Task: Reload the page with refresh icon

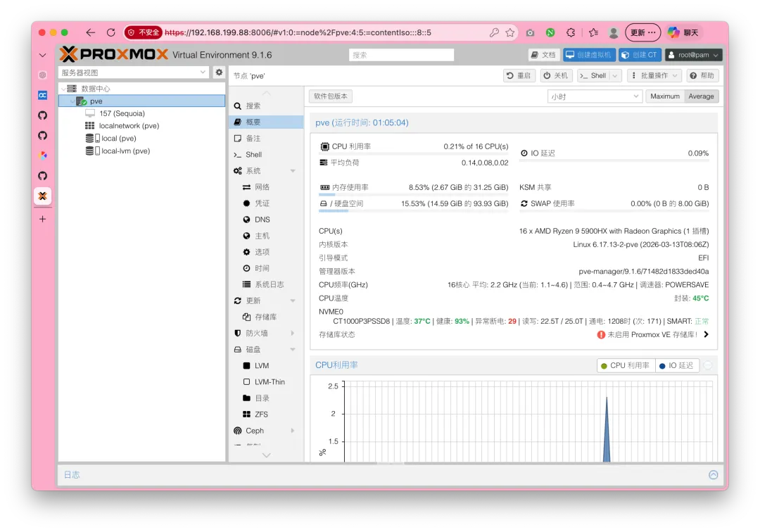Action: [x=111, y=32]
